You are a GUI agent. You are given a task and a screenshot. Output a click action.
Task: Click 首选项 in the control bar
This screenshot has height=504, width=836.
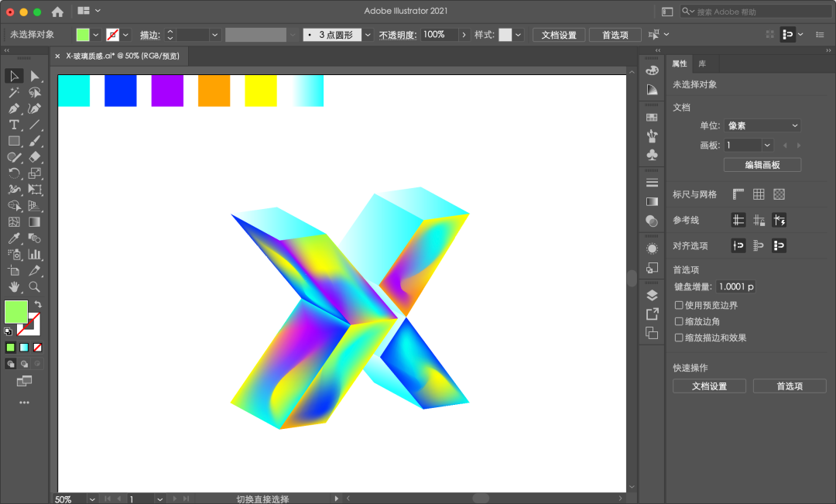point(615,35)
